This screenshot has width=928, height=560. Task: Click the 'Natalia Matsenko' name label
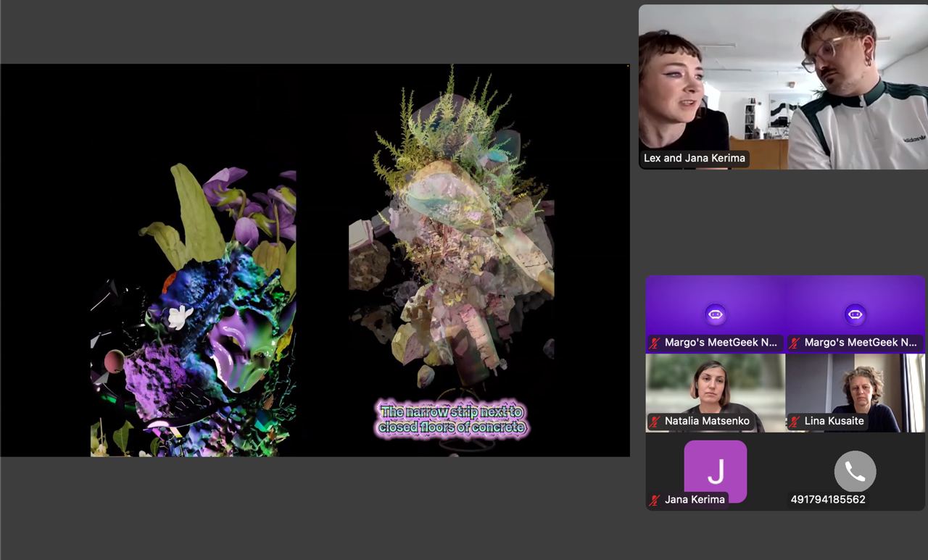coord(707,421)
